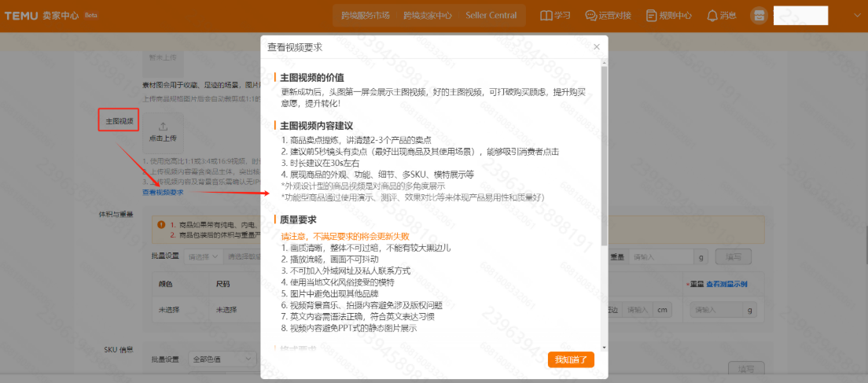The height and width of the screenshot is (383, 868).
Task: Click 未选择 under 尺码 column
Action: click(227, 310)
